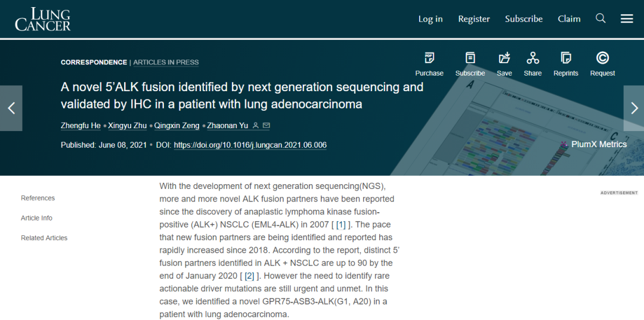Click the corresponding author person icon
The image size is (644, 320).
[x=256, y=126]
